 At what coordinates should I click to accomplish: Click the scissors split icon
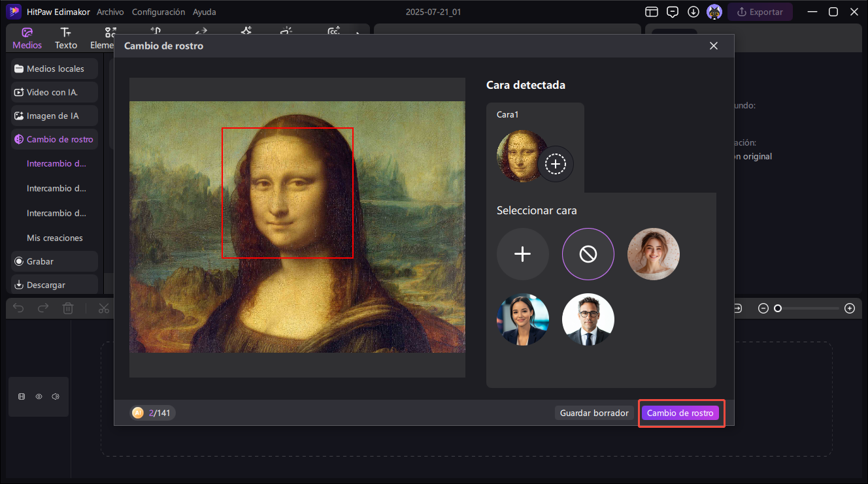103,308
